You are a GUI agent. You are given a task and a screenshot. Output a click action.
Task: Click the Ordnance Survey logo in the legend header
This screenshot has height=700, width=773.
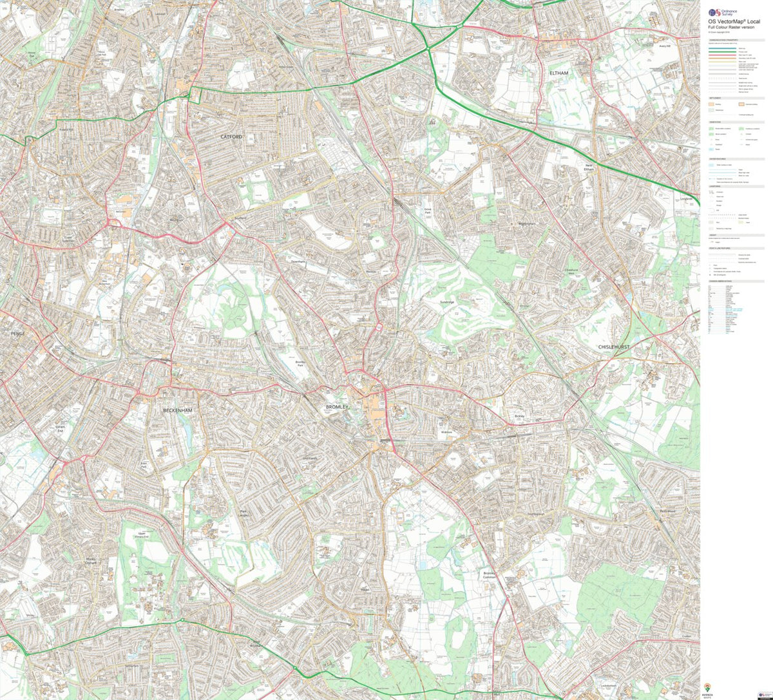pyautogui.click(x=721, y=12)
